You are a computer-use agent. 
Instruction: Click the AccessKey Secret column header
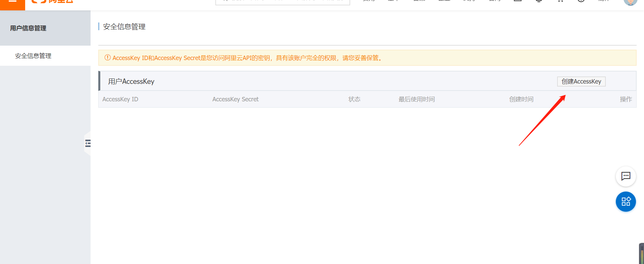click(235, 99)
